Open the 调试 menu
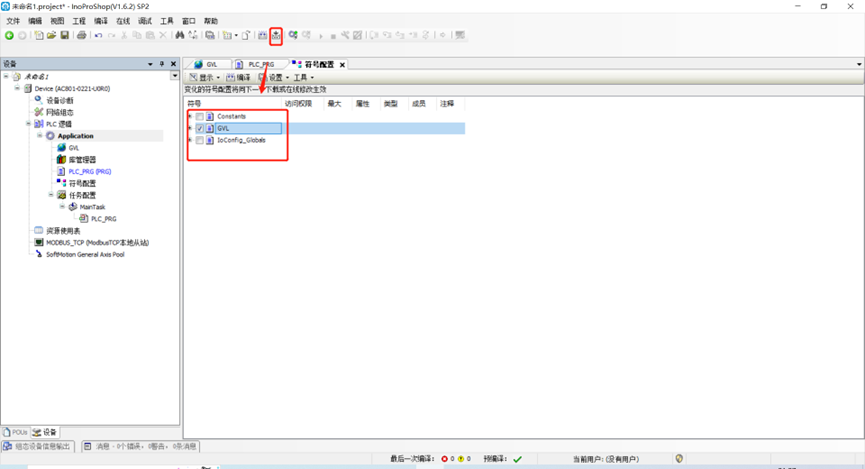 tap(145, 21)
